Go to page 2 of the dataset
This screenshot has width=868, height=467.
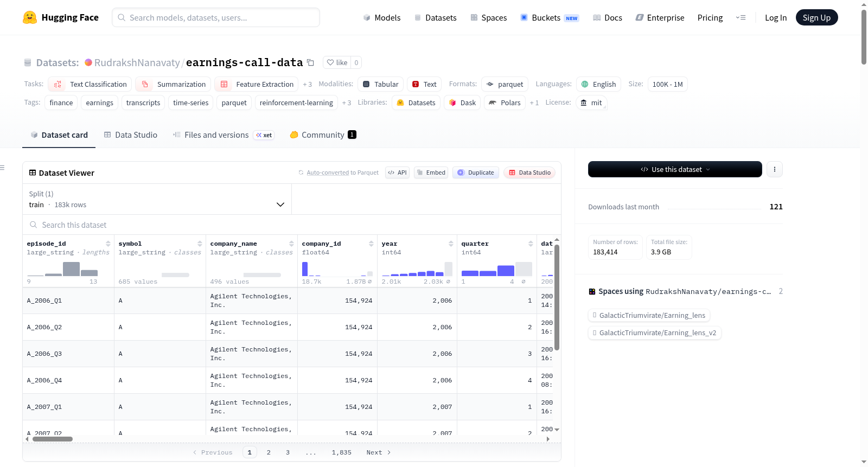[x=269, y=452]
